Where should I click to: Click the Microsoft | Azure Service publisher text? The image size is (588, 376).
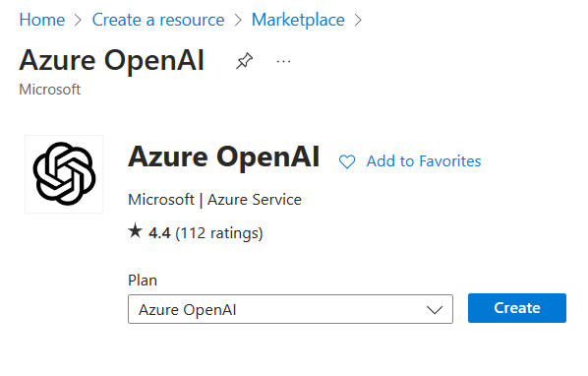pyautogui.click(x=215, y=200)
